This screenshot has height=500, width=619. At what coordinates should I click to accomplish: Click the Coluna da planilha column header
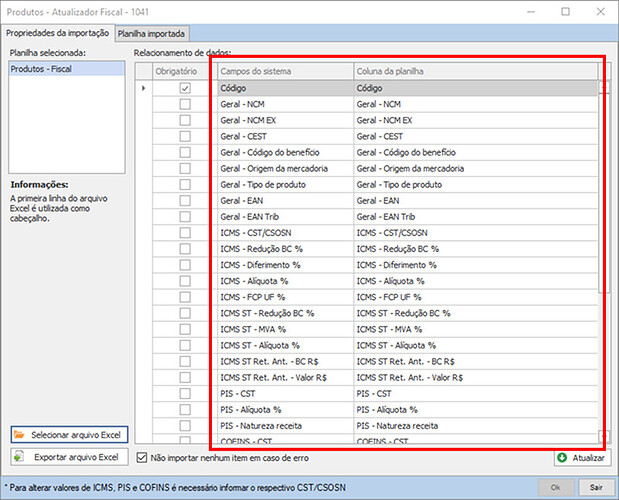pos(475,72)
